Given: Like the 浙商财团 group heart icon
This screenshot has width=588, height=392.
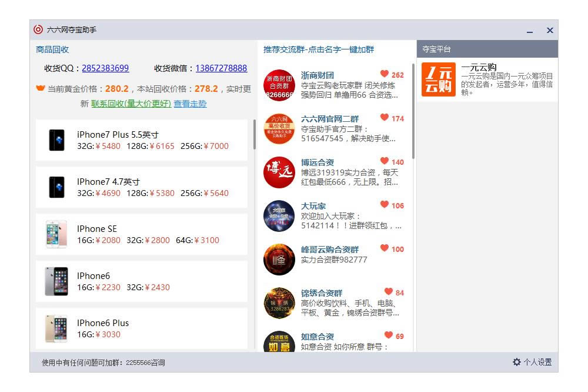Looking at the screenshot, I should click(385, 74).
